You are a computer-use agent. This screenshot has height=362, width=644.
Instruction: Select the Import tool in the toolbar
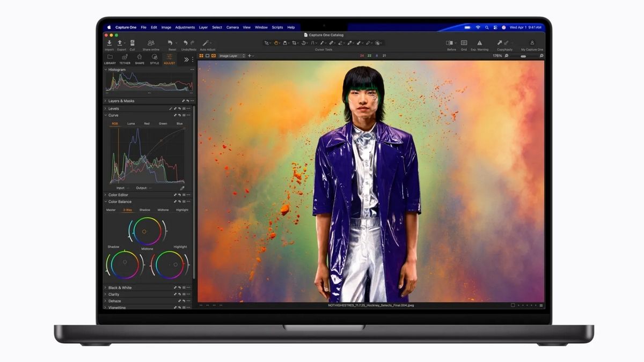(109, 43)
